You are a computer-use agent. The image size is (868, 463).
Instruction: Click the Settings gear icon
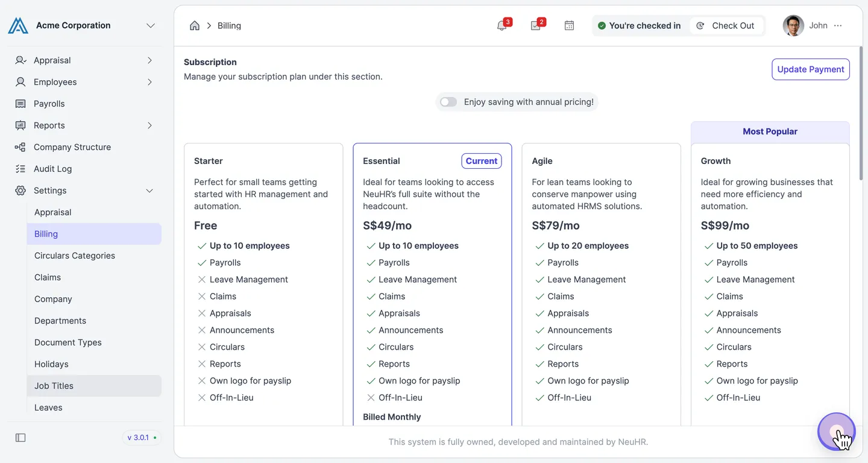click(x=20, y=191)
